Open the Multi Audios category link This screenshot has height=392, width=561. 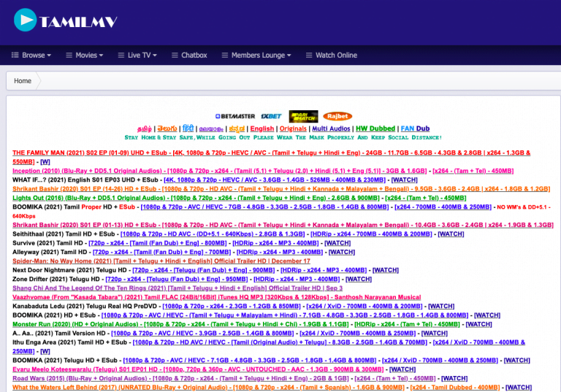[331, 128]
